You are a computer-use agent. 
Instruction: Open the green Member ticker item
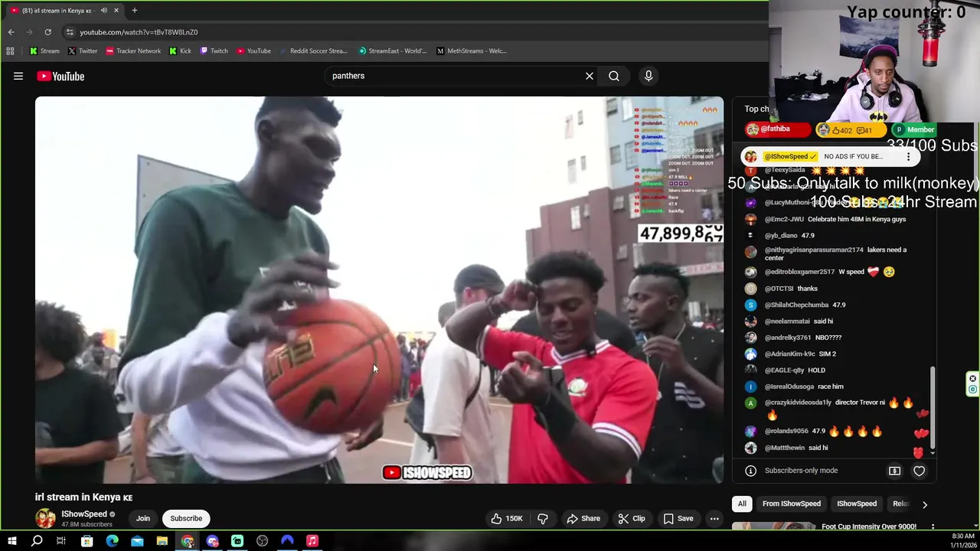(x=915, y=130)
